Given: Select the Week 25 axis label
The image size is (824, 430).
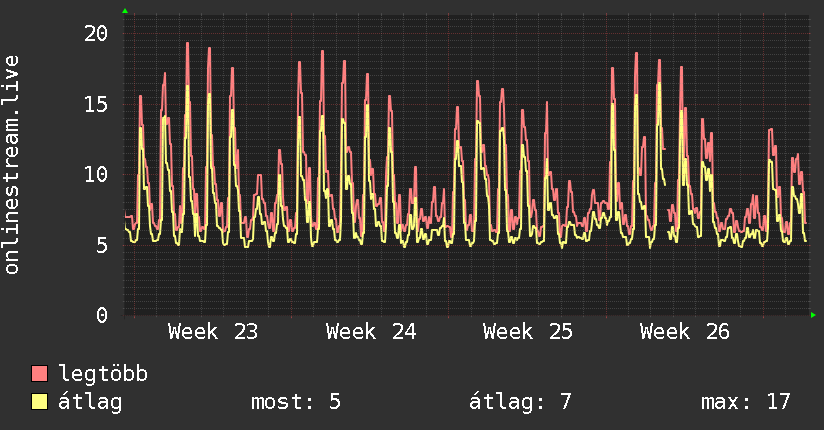Looking at the screenshot, I should [x=528, y=332].
